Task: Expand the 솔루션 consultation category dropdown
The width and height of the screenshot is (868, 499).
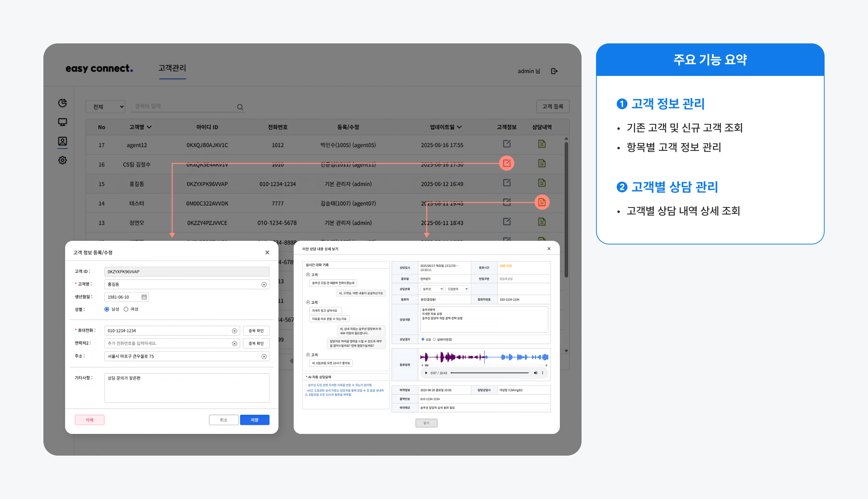Action: (x=432, y=289)
